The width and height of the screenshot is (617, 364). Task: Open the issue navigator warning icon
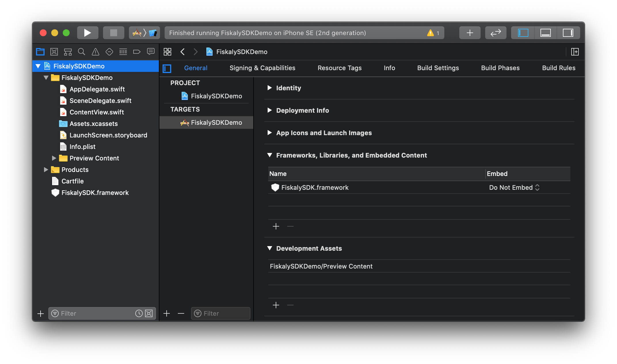pyautogui.click(x=96, y=52)
